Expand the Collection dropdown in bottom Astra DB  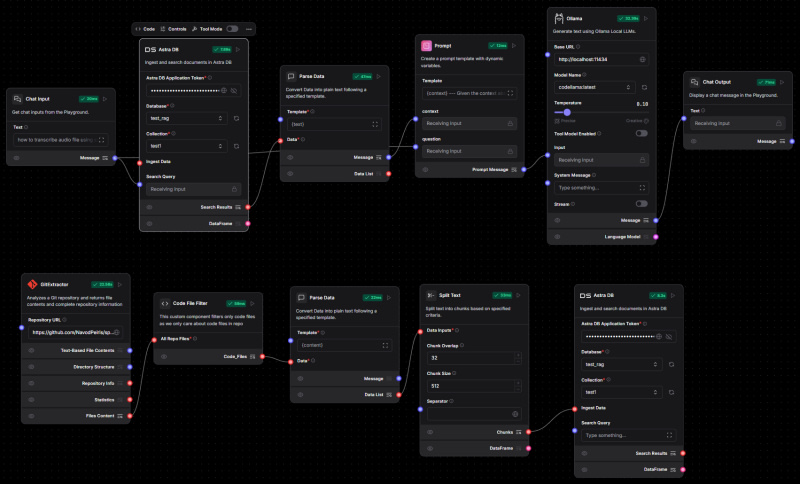tap(620, 392)
